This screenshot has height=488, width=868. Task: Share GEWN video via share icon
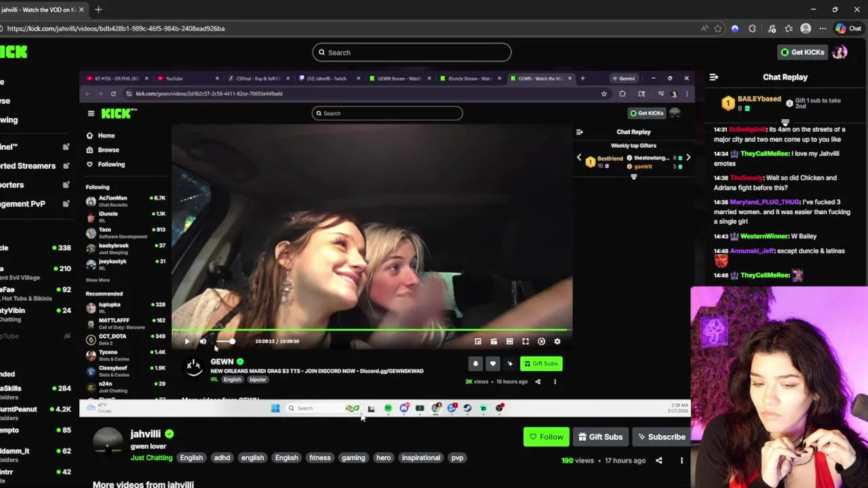538,382
